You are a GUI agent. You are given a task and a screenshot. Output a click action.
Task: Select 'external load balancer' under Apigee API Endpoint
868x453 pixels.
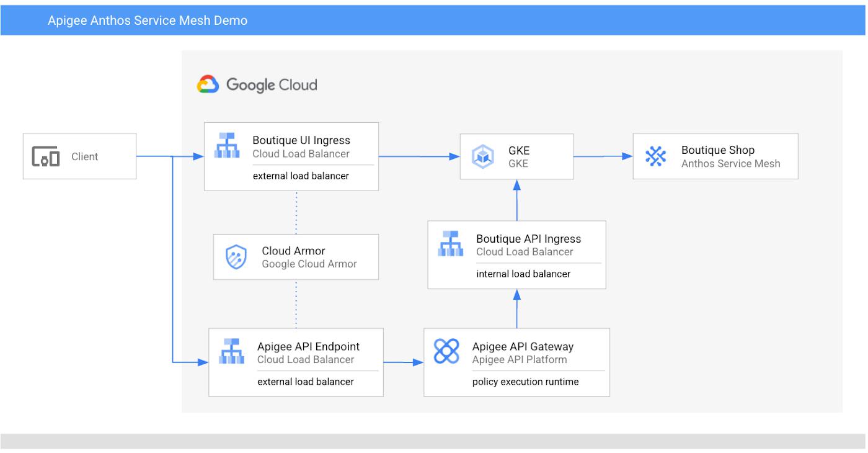tap(306, 382)
